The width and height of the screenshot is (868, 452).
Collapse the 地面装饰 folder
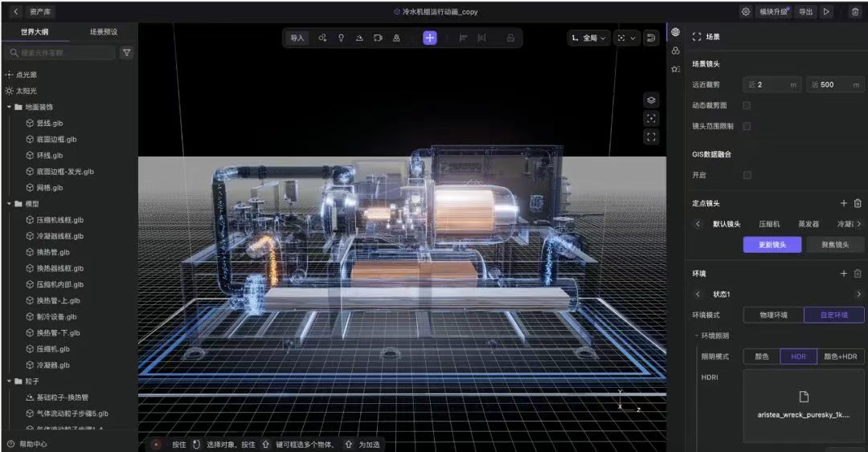tap(10, 107)
